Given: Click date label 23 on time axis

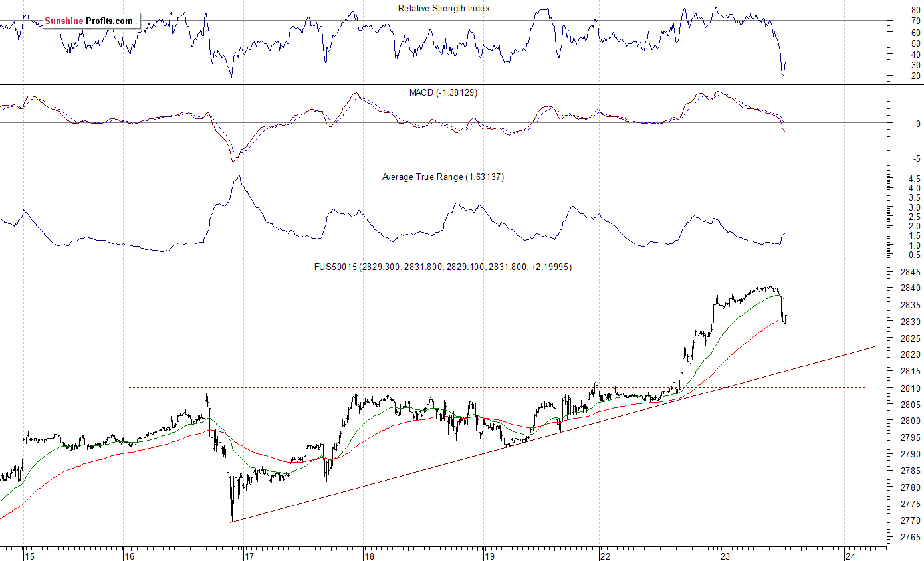Looking at the screenshot, I should [724, 555].
